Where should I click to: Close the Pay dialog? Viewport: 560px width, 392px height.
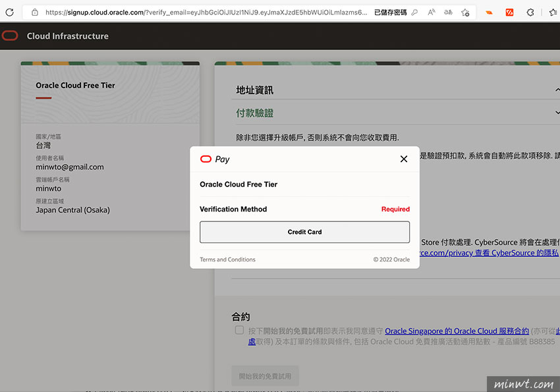click(x=404, y=159)
